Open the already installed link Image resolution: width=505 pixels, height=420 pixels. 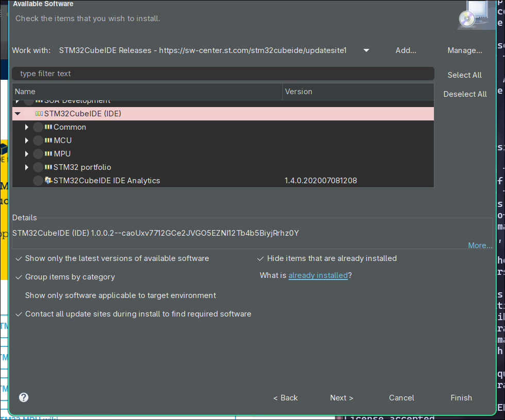pyautogui.click(x=318, y=275)
